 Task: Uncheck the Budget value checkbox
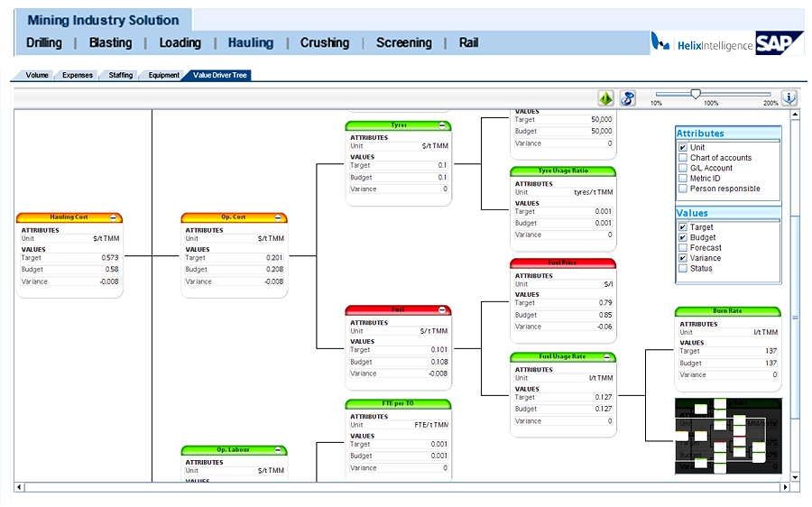(x=683, y=237)
